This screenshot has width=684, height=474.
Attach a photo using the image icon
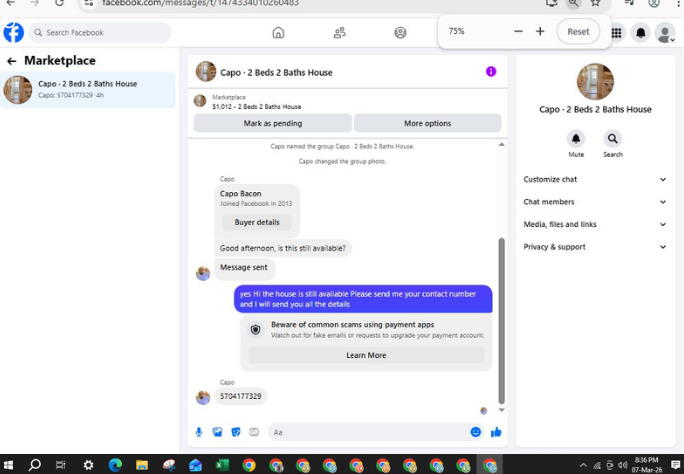click(217, 432)
